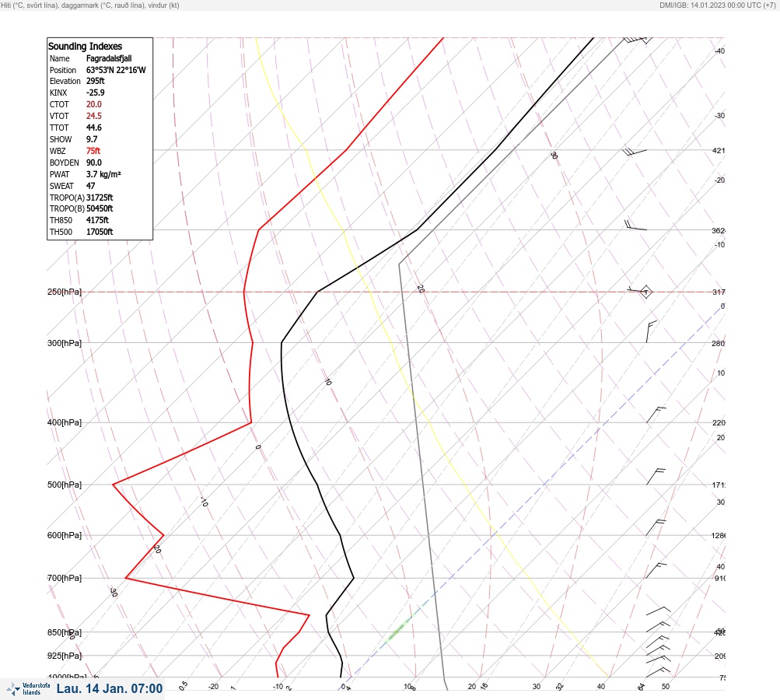Click the TROPO(B) value 50450ft

tap(100, 208)
